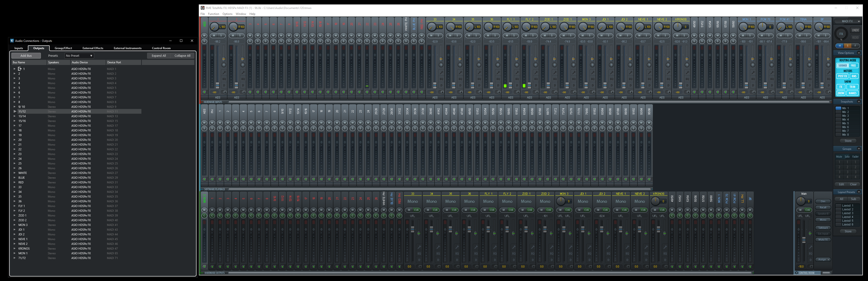
Task: Click the Add Bus button
Action: point(26,56)
